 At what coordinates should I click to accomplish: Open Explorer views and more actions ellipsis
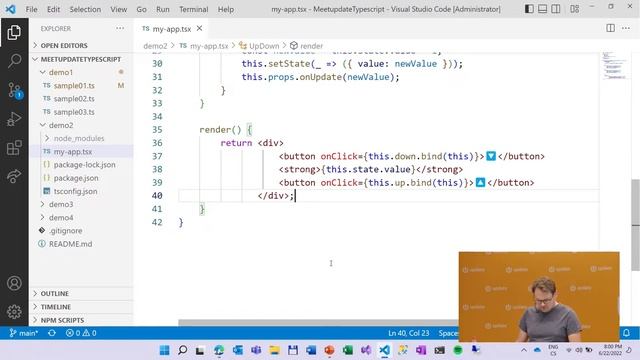pos(120,28)
